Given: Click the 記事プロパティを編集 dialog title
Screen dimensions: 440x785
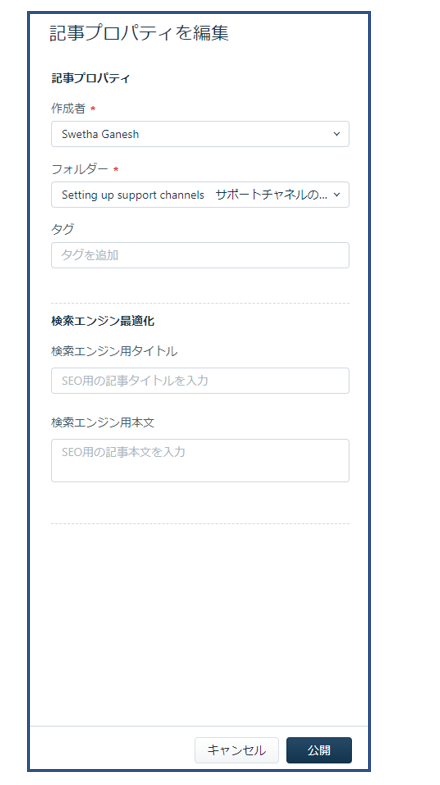Looking at the screenshot, I should (139, 34).
